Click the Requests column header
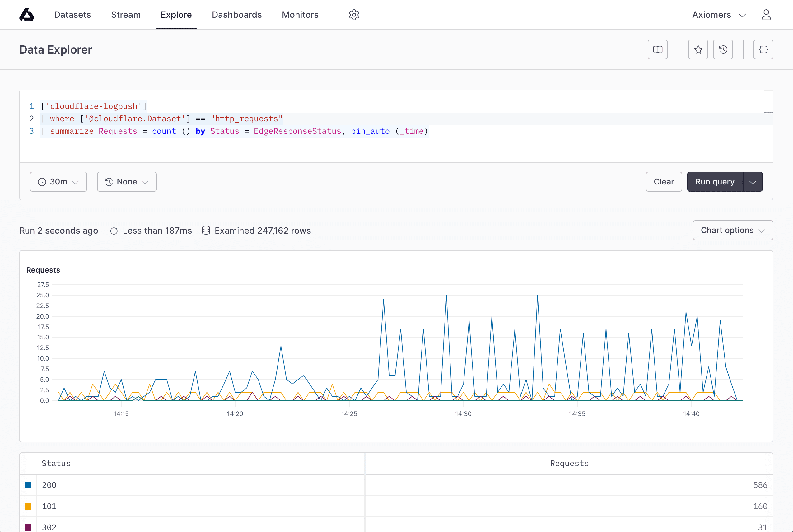793x532 pixels. tap(570, 464)
